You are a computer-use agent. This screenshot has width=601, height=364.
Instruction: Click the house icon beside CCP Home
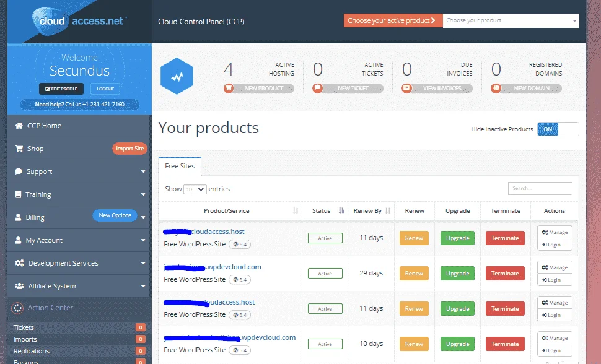[19, 126]
